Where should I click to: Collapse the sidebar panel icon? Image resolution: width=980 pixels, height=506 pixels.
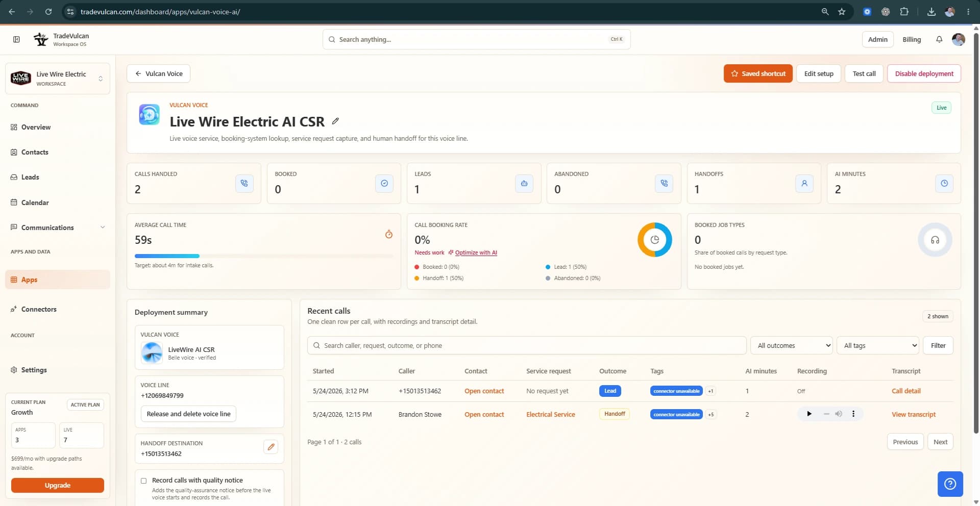click(16, 39)
